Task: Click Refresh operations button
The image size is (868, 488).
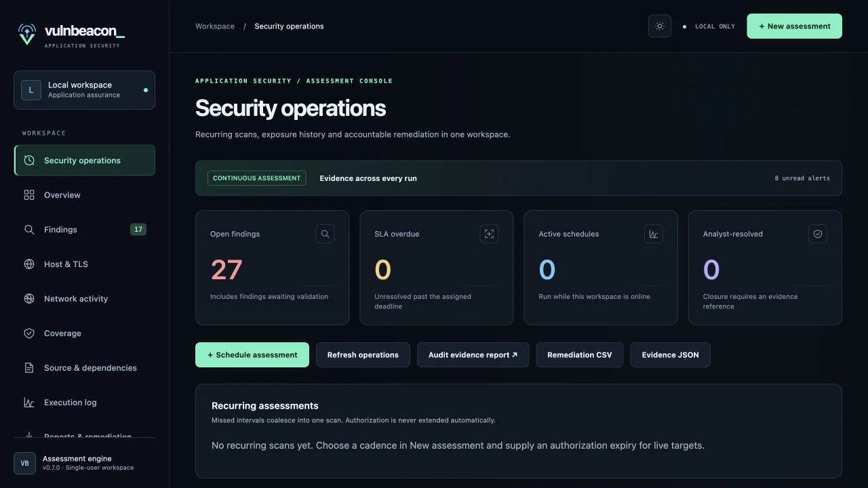Action: (363, 355)
